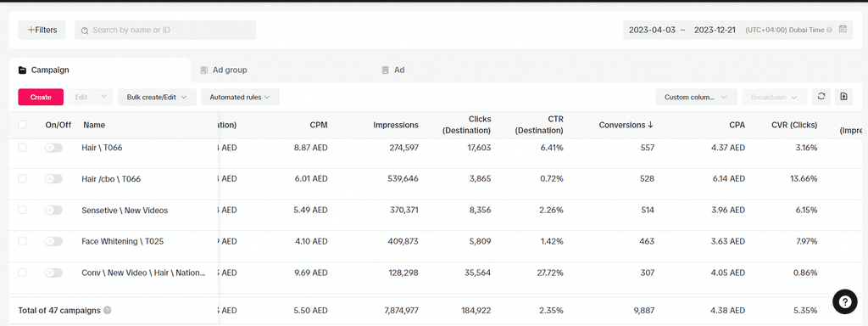Click the Create button

pos(41,97)
